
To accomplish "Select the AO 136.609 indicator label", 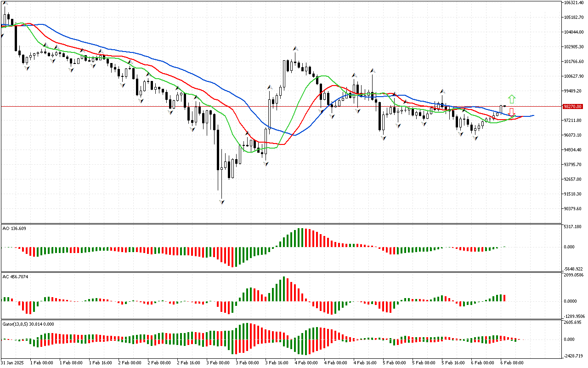I will [14, 228].
